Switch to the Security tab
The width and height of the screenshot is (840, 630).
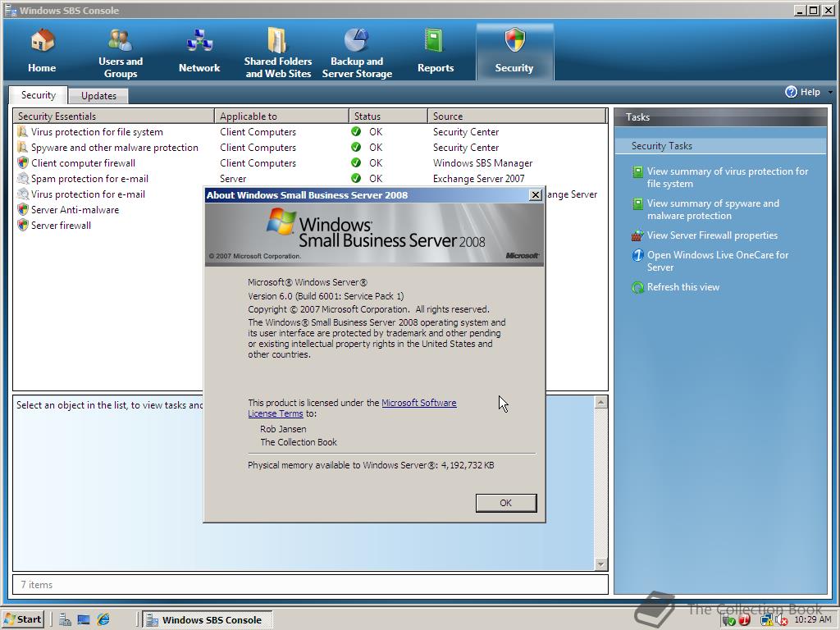[x=38, y=95]
